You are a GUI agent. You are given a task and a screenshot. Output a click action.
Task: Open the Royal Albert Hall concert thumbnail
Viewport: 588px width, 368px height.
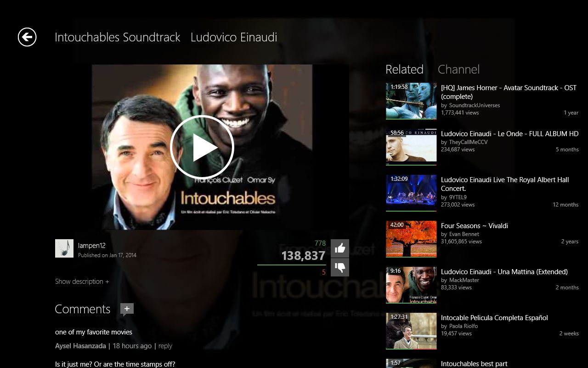(x=411, y=193)
